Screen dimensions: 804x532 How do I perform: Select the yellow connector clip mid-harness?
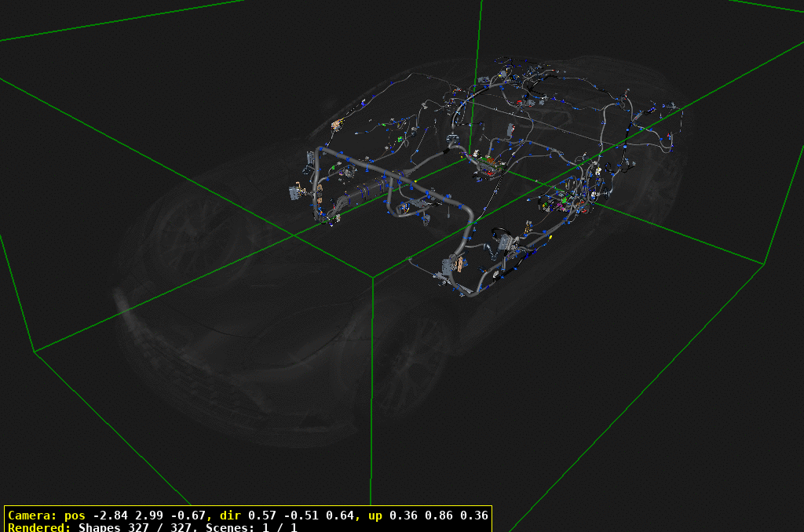coord(550,237)
